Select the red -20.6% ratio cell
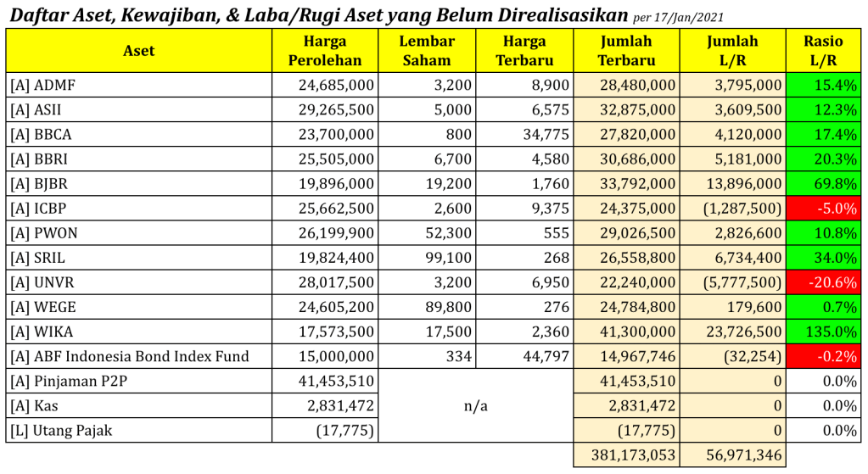This screenshot has width=868, height=474. tap(823, 282)
